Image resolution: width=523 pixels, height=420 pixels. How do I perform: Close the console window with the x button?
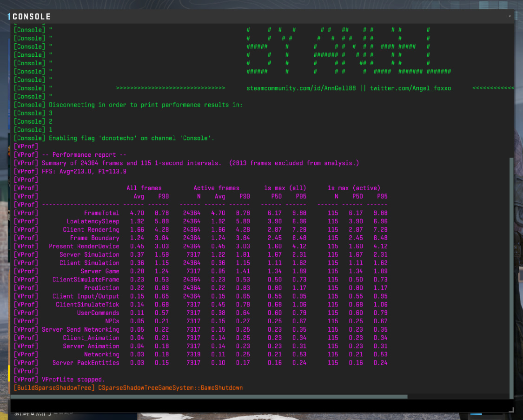pos(510,16)
